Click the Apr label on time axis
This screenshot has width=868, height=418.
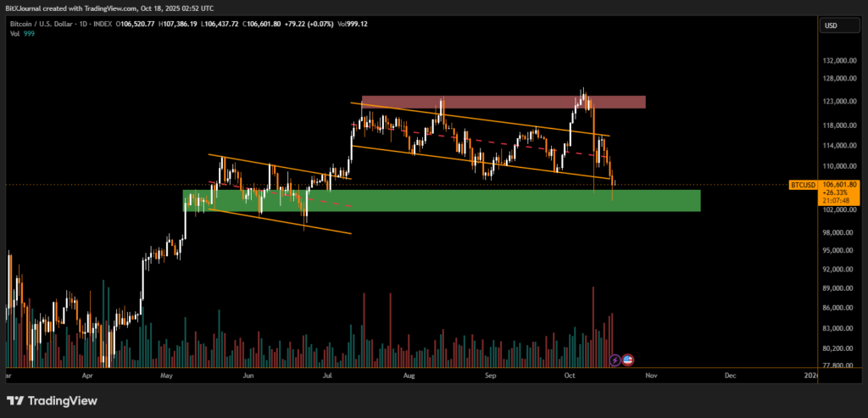point(87,374)
